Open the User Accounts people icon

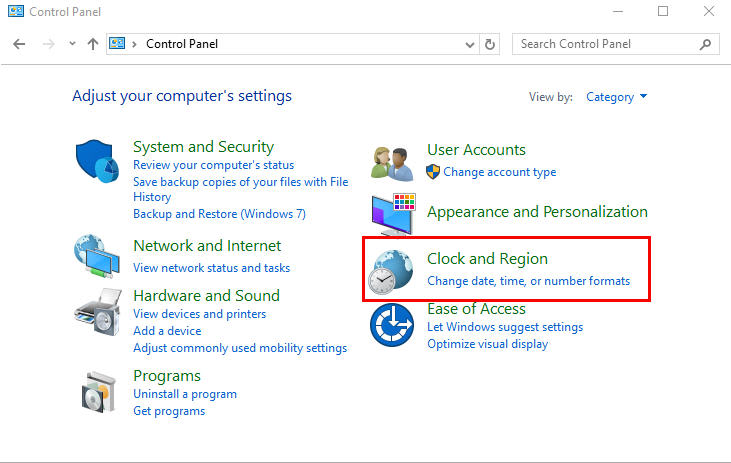coord(392,163)
